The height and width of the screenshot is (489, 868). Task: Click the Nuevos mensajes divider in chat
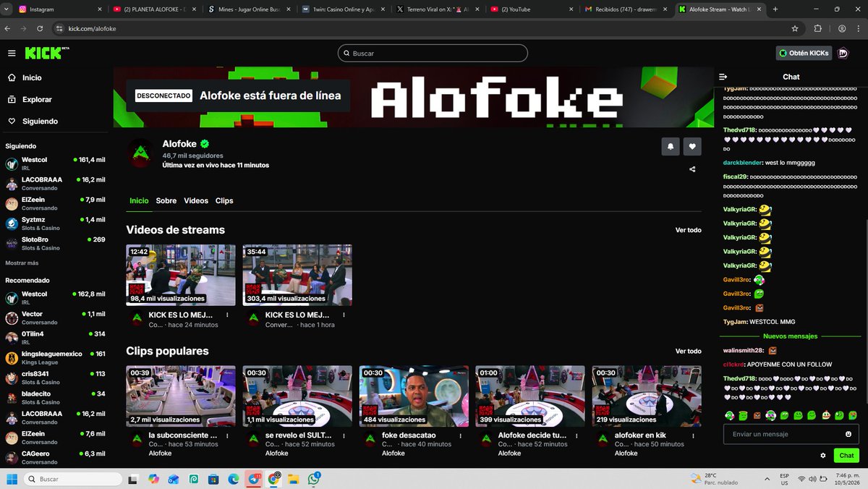790,336
